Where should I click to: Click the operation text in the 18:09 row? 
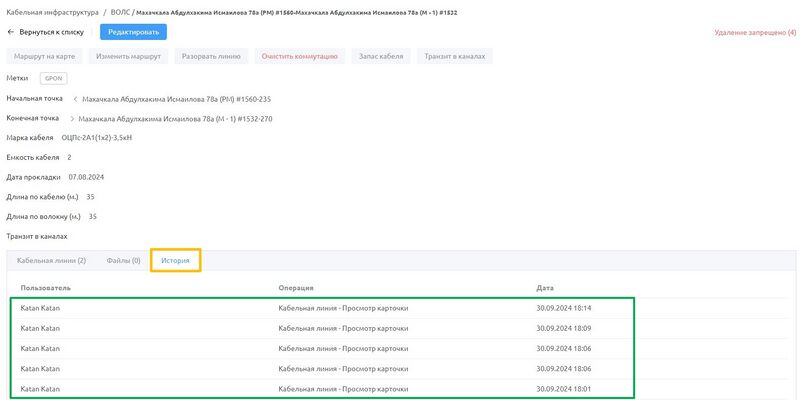(343, 329)
